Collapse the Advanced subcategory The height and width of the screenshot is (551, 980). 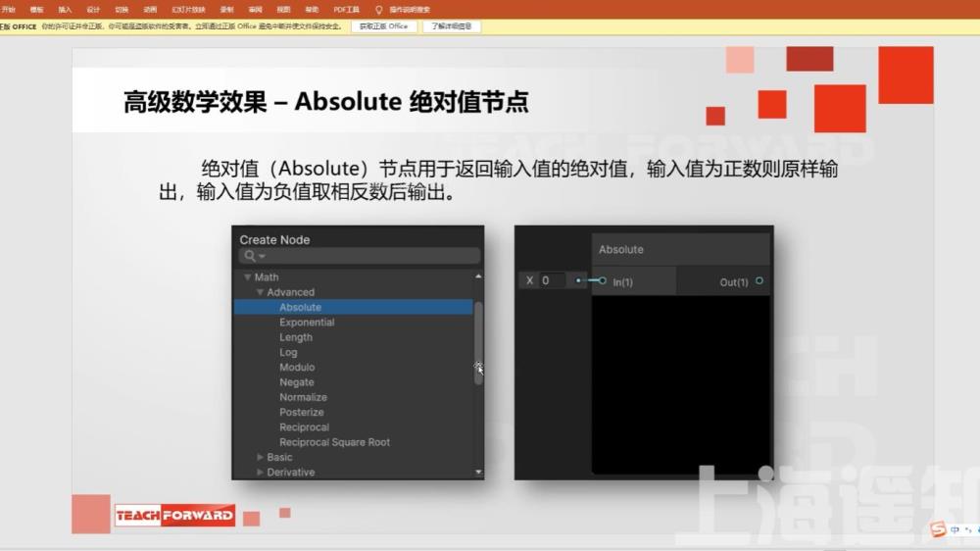point(260,292)
